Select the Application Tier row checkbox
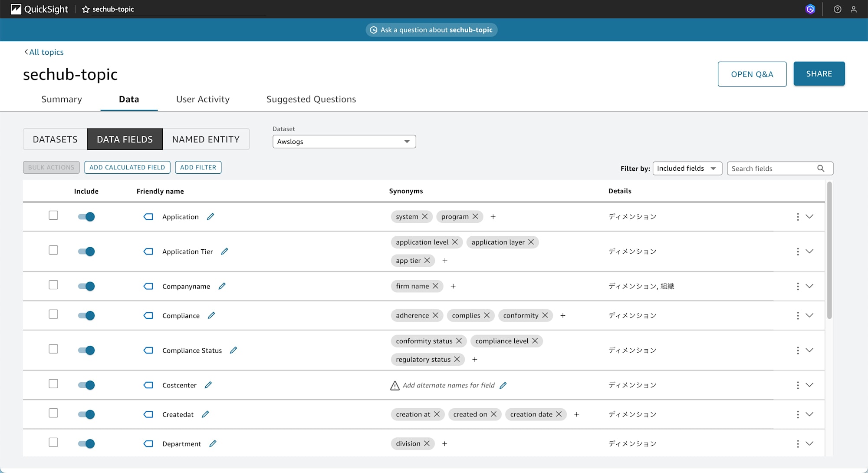This screenshot has width=868, height=473. pyautogui.click(x=53, y=250)
